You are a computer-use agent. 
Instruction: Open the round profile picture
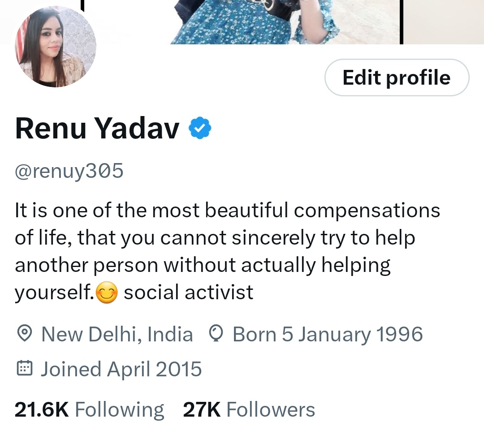56,47
